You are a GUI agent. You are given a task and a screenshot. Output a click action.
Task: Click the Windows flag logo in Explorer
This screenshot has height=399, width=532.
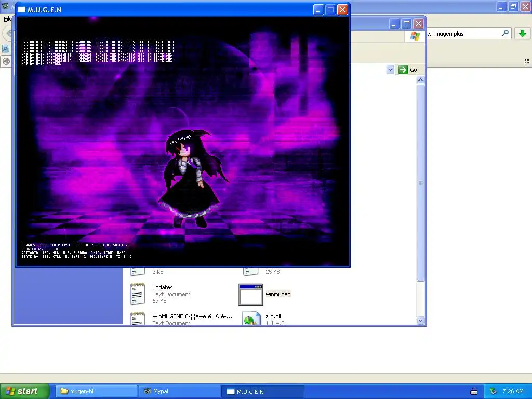point(415,36)
